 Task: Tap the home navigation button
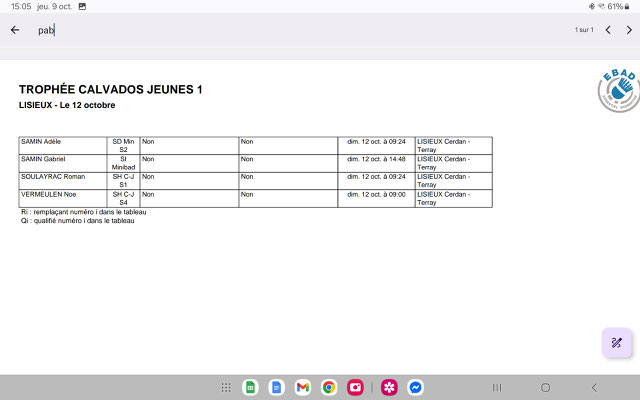tap(545, 387)
